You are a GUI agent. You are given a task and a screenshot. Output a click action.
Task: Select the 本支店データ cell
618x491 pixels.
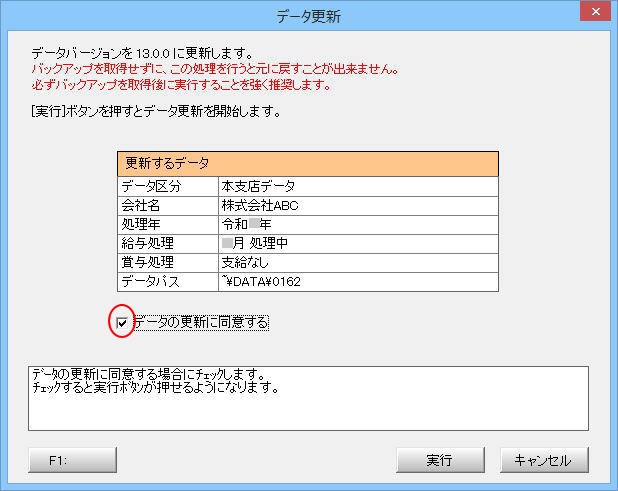coord(358,186)
